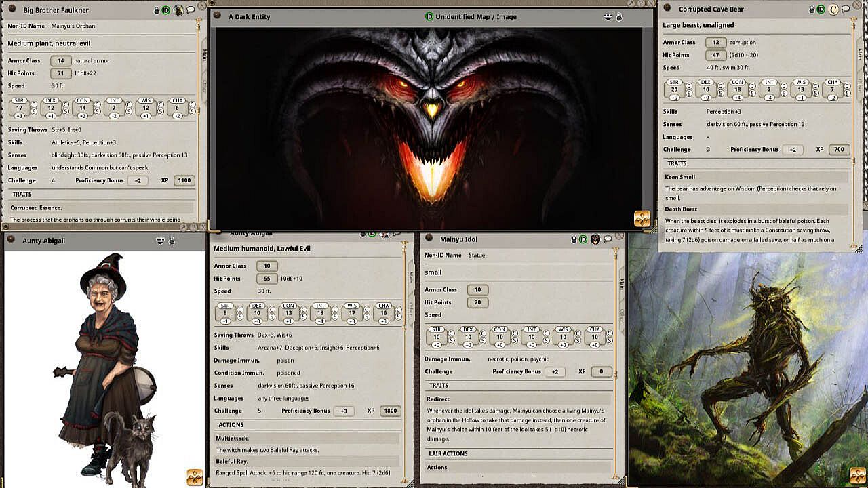Screen dimensions: 868x488
Task: Open the round menu button on A Dark Entity
Action: (217, 15)
